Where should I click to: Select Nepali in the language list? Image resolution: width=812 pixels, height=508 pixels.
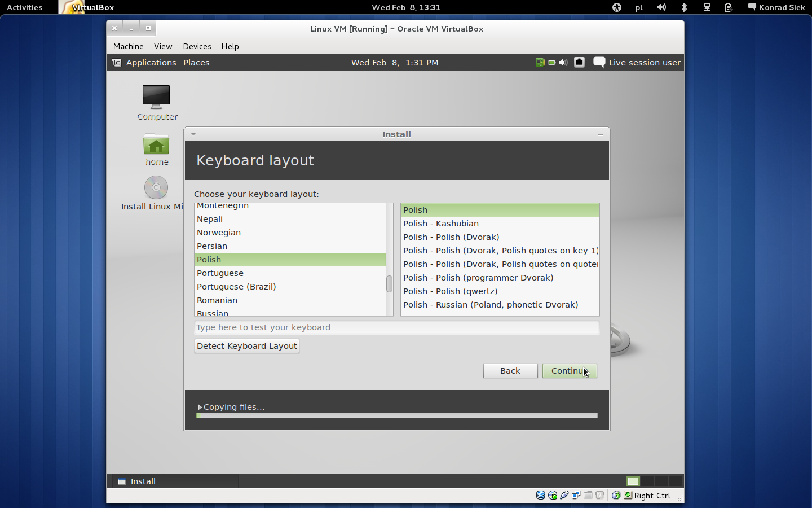[x=290, y=219]
